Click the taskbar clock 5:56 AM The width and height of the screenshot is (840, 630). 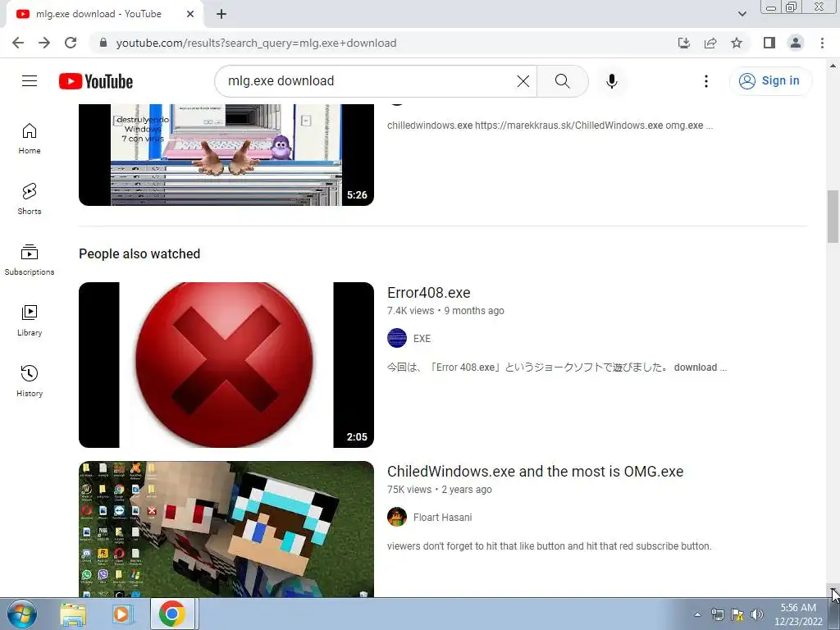click(798, 614)
